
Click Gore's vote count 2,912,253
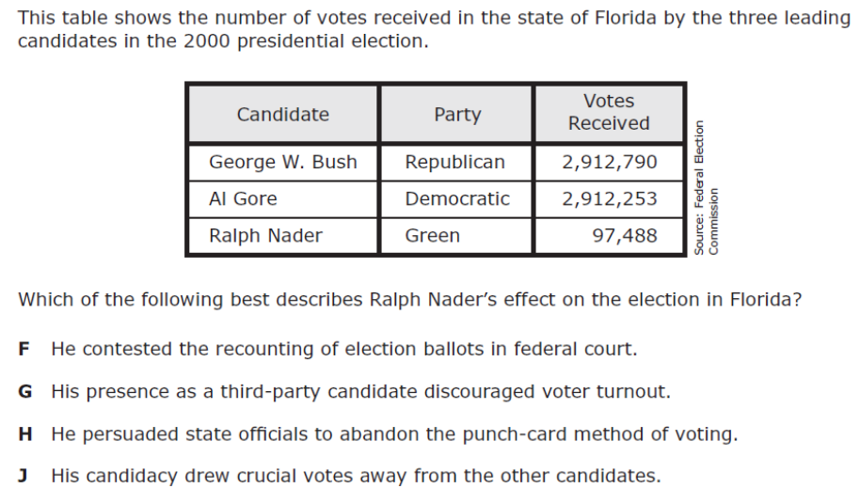point(610,199)
